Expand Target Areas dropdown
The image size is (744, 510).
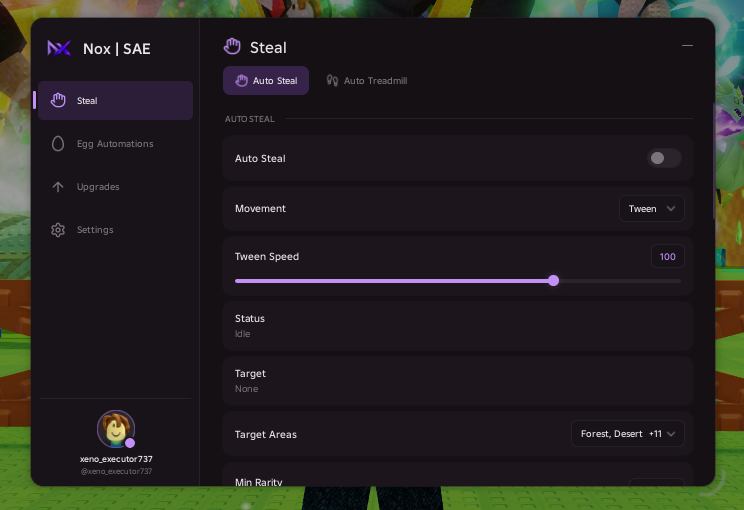[627, 434]
